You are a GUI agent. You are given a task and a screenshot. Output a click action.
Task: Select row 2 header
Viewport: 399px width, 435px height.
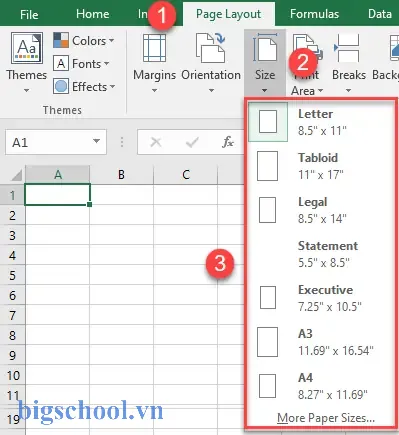click(x=12, y=215)
